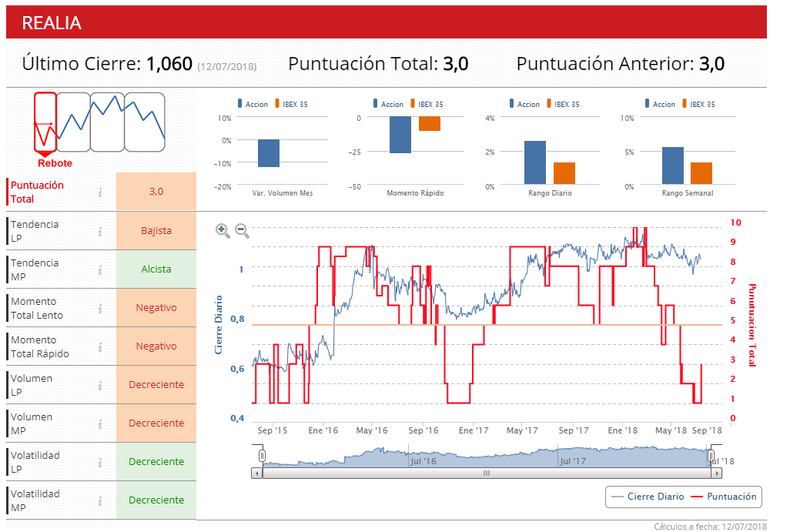Click the REALIA header title
The image size is (790, 532).
52,23
